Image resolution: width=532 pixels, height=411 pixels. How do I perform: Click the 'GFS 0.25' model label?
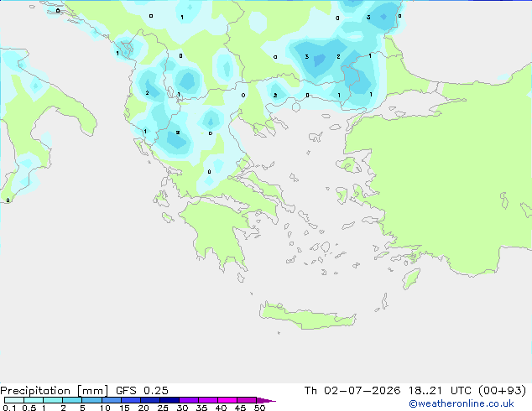coord(142,390)
